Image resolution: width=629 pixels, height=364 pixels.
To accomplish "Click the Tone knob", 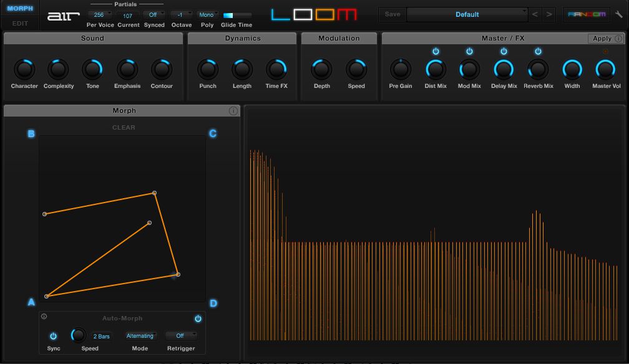I will point(92,69).
